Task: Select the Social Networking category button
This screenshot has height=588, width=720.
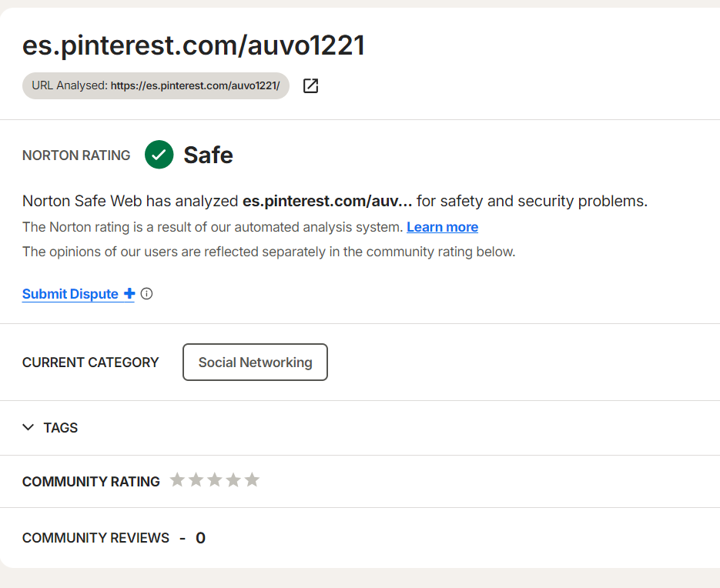Action: coord(255,362)
